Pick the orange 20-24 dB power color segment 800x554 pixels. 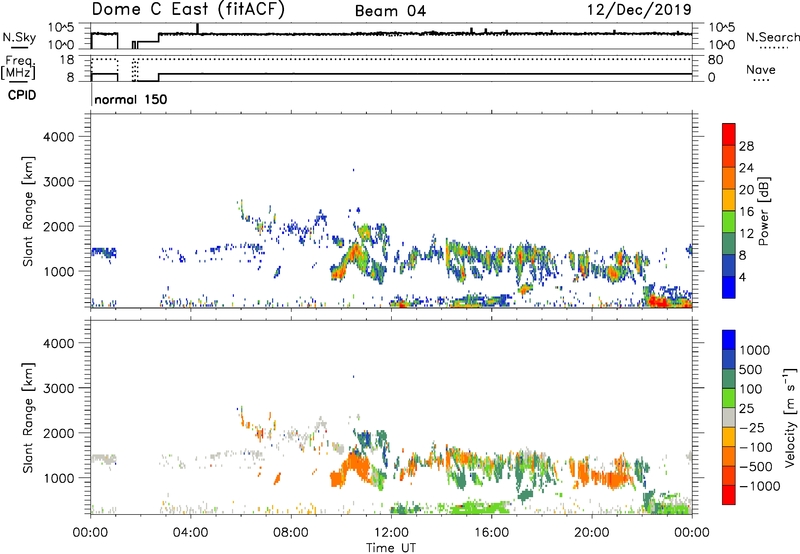729,178
